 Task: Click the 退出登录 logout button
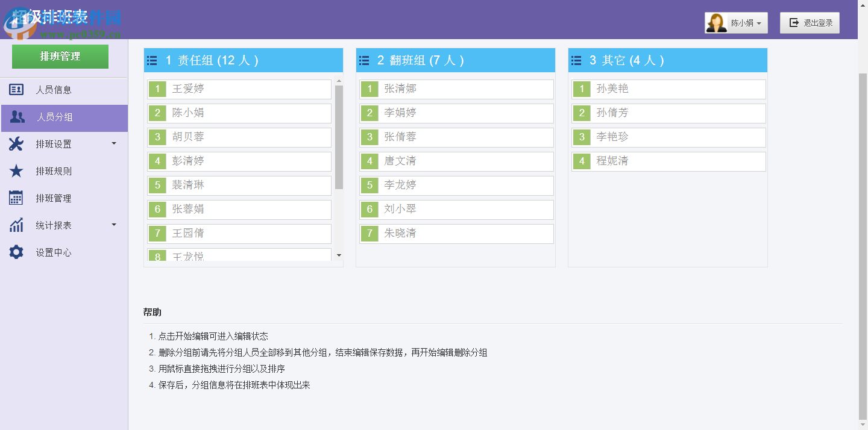[810, 22]
